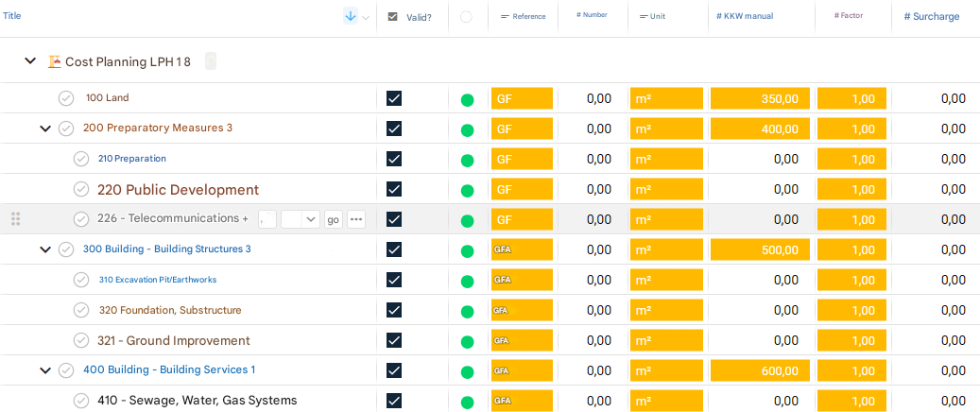Viewport: 980px width, 412px height.
Task: Click the circle icon beside 321 Ground Improvement
Action: [81, 340]
